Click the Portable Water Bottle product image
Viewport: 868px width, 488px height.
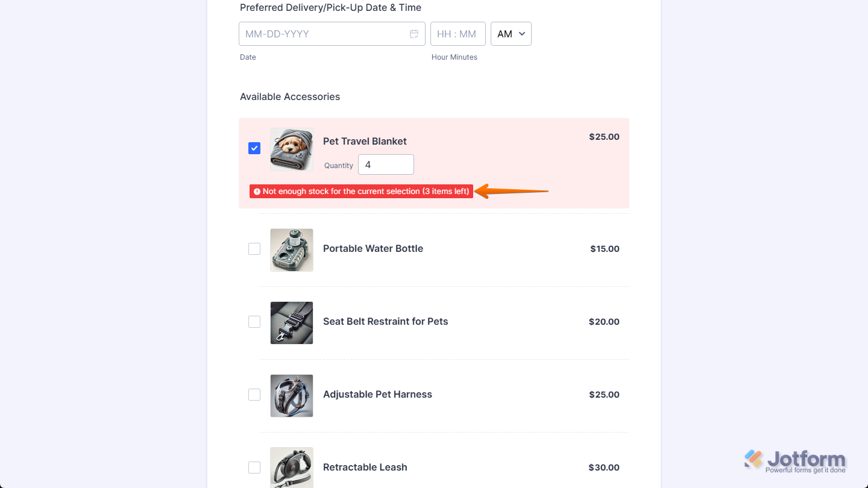tap(292, 250)
